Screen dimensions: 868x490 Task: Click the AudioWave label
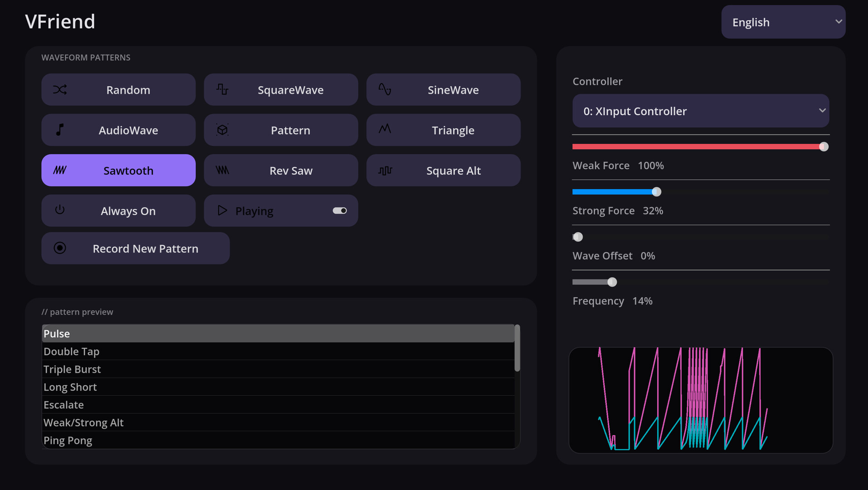pos(128,130)
